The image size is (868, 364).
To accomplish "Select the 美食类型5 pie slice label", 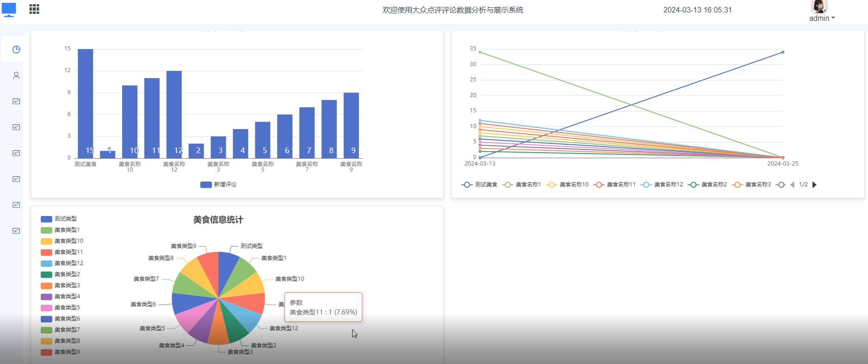I will (152, 328).
